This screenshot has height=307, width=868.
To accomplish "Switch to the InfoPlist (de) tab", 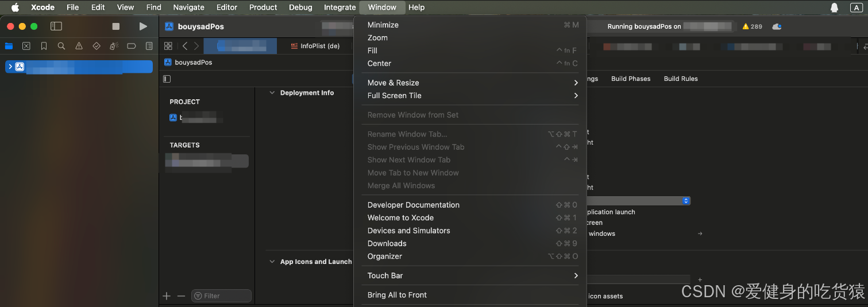I will tap(315, 46).
